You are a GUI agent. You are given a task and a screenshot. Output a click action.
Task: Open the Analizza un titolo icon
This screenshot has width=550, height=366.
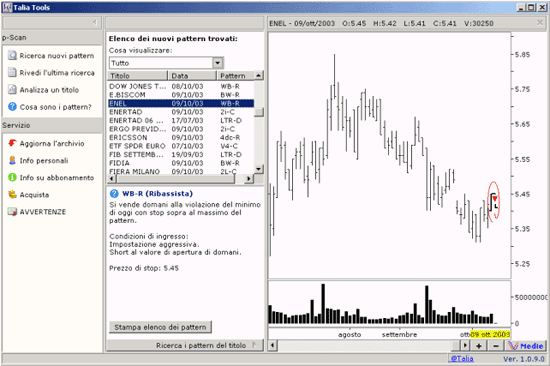12,89
